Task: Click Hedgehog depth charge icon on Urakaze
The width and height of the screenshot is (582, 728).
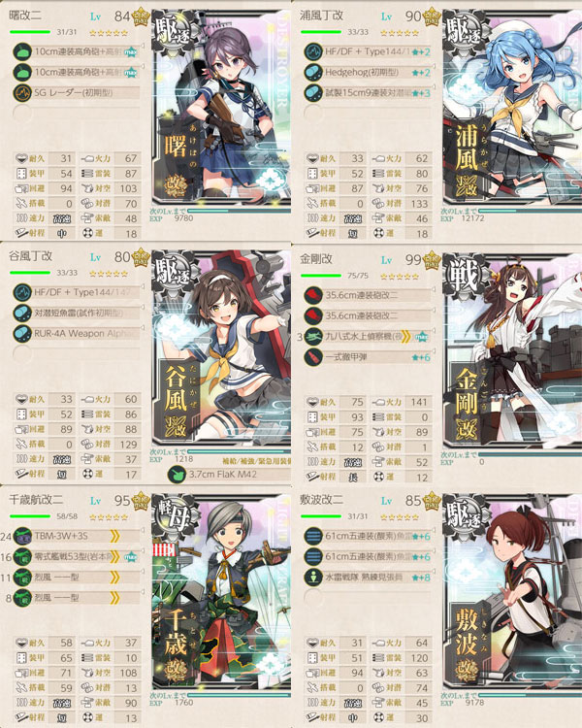Action: point(313,73)
